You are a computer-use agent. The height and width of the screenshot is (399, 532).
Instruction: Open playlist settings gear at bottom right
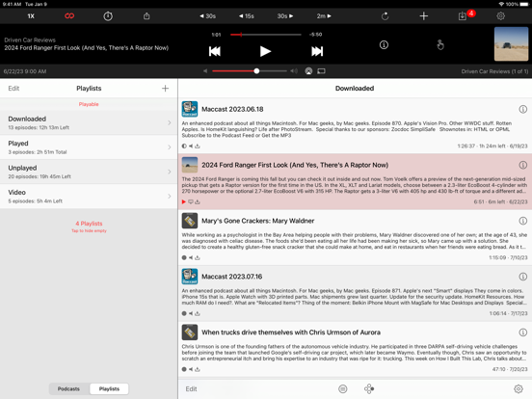point(519,388)
